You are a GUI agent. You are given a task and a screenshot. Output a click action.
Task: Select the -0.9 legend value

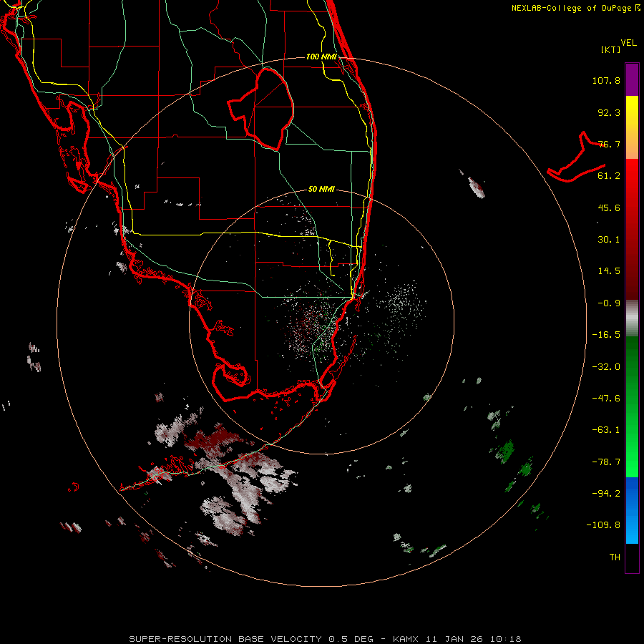click(609, 303)
